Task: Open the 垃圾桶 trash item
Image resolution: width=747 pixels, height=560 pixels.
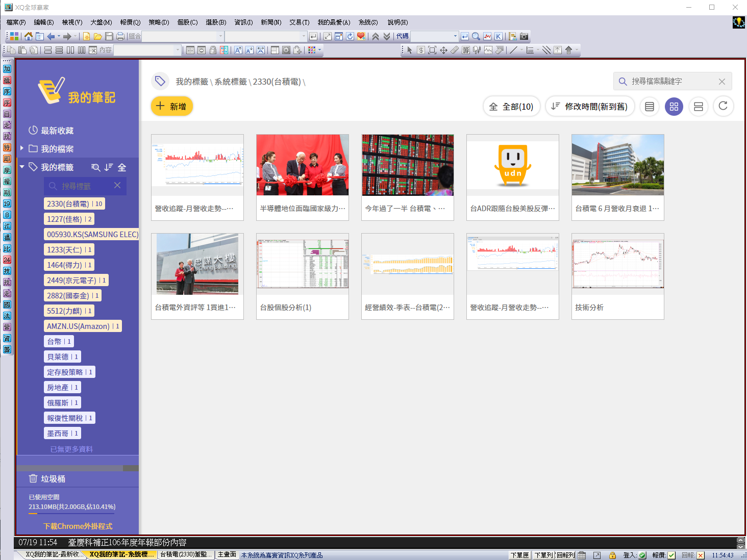Action: coord(53,479)
